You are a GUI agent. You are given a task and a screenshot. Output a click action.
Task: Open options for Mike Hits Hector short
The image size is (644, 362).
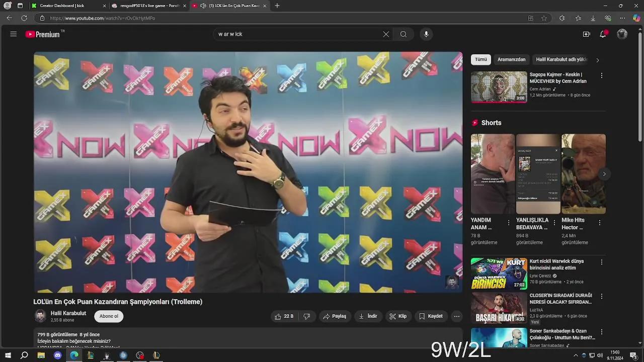click(x=600, y=222)
